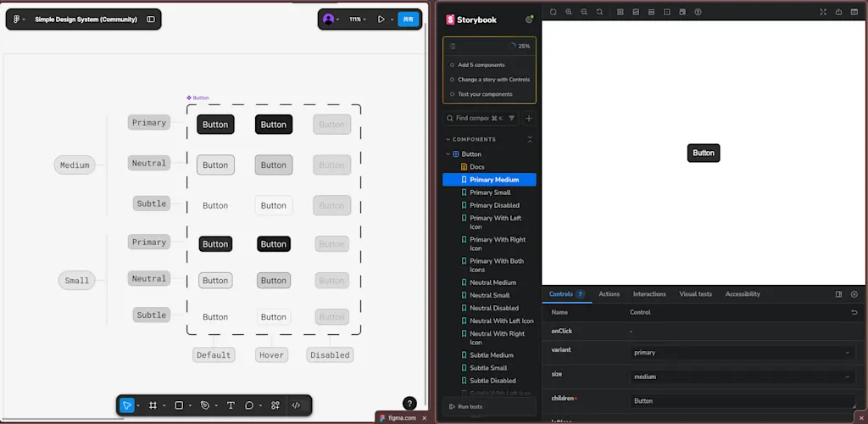Open the sidebar tag filter icon
The height and width of the screenshot is (424, 868).
(511, 118)
